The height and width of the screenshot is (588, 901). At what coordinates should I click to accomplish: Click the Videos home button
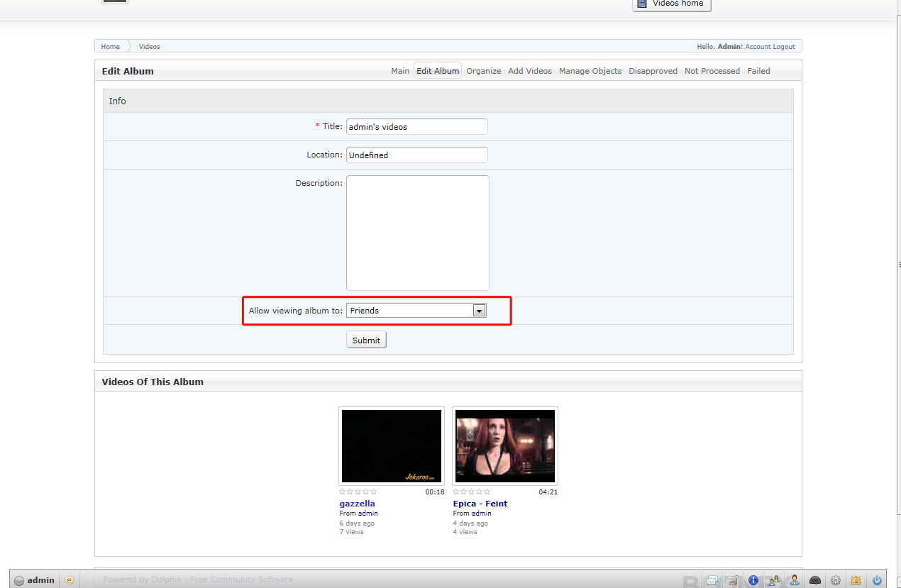point(671,4)
